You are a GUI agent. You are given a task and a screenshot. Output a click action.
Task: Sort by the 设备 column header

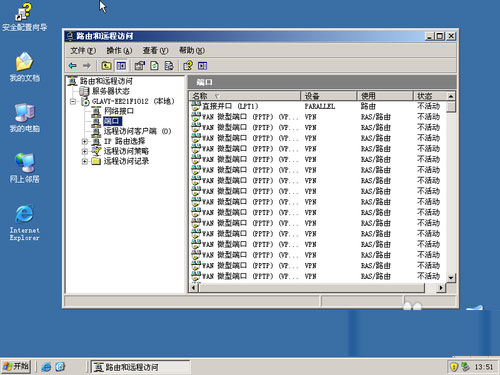click(x=329, y=96)
